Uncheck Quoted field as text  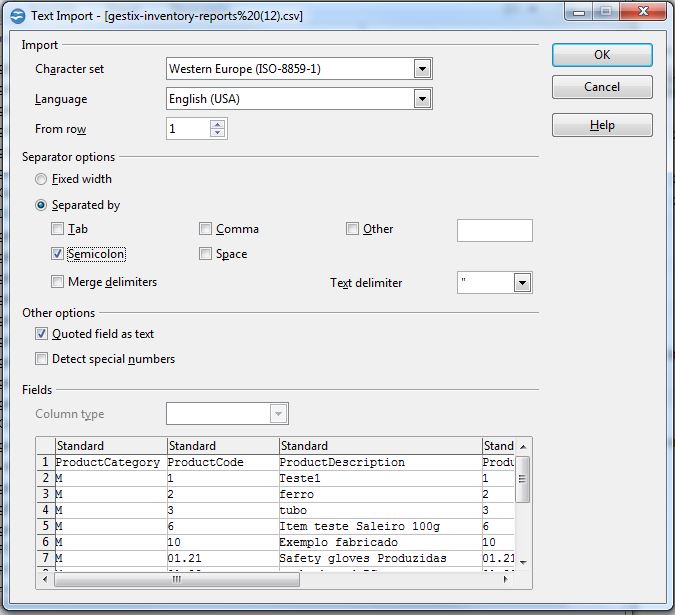coord(41,334)
